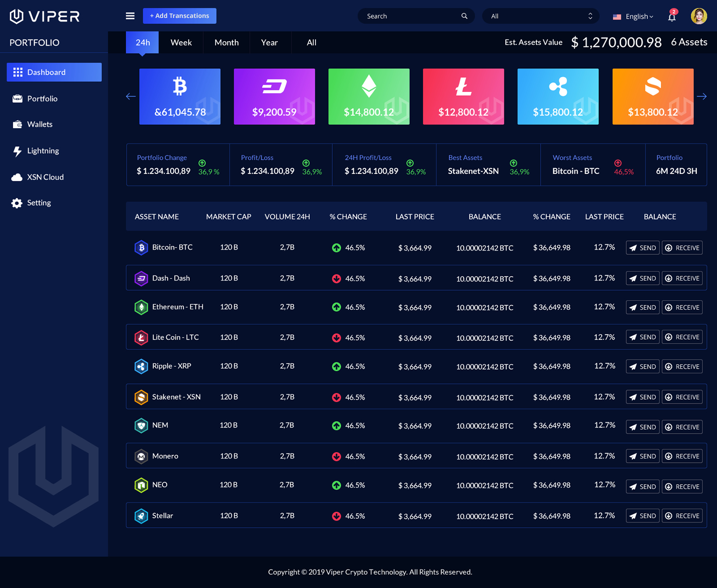Open the English language dropdown
The width and height of the screenshot is (717, 588).
[x=633, y=16]
